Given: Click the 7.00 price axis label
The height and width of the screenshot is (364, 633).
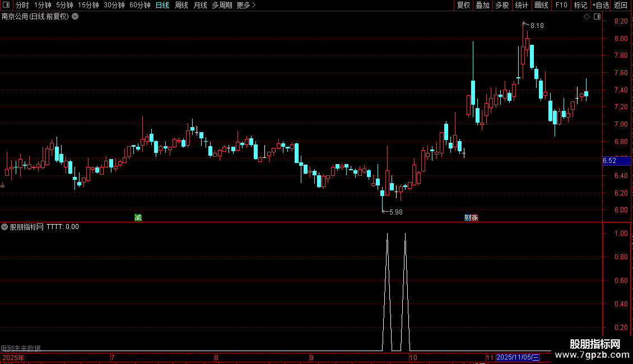Looking at the screenshot, I should pos(621,124).
